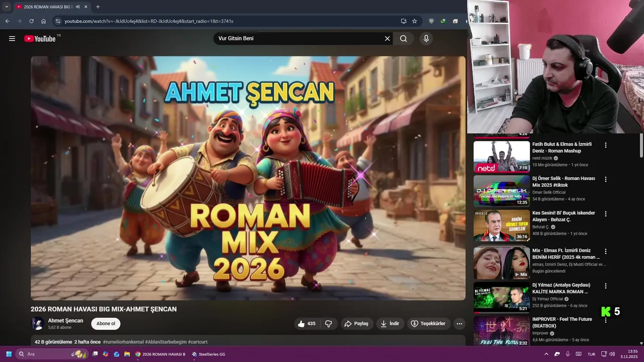
Task: Open the green download manager extension
Action: tap(443, 21)
